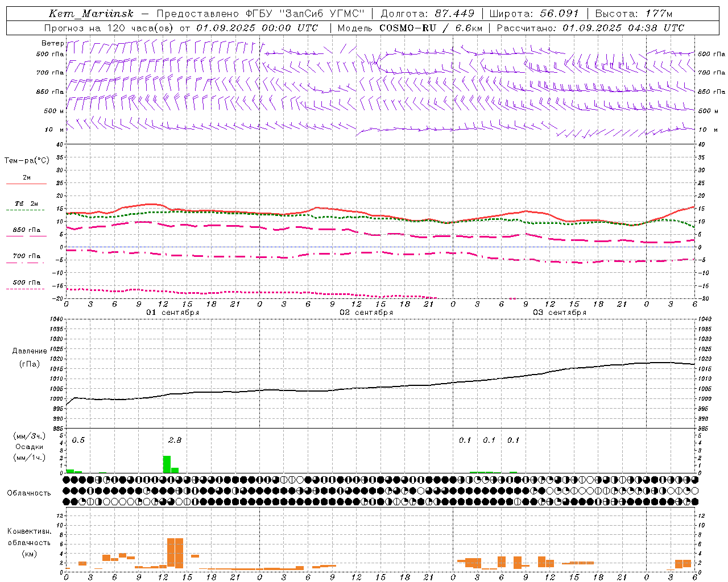Image resolution: width=728 pixels, height=582 pixels.
Task: Click the '02 сентября' date label
Action: point(366,313)
